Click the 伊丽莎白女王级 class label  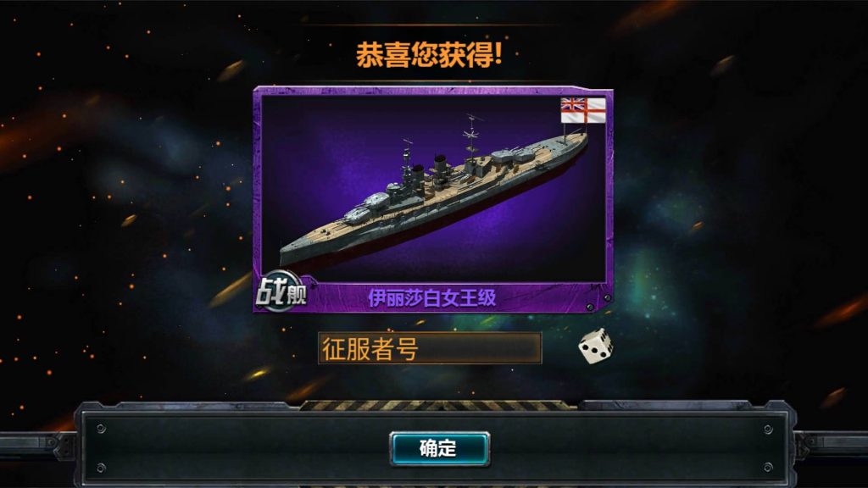(432, 298)
